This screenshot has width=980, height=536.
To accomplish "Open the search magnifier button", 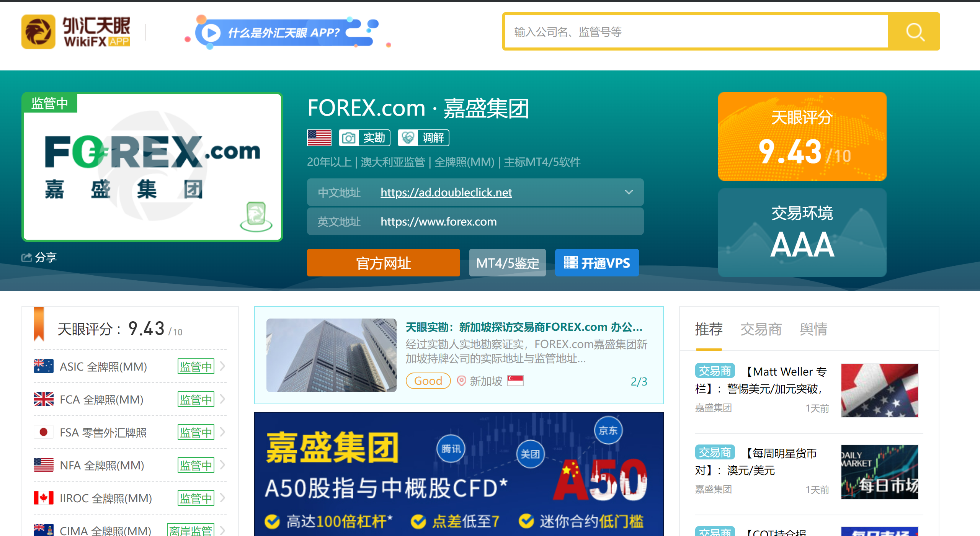I will (914, 32).
